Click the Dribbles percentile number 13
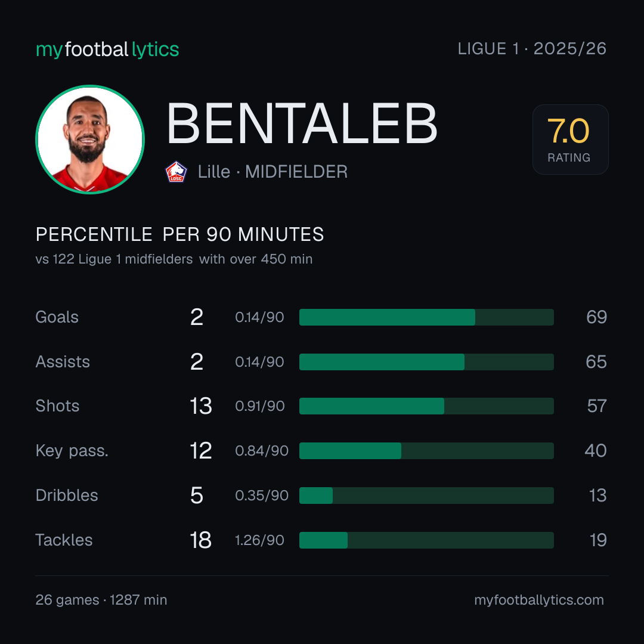 pyautogui.click(x=597, y=496)
